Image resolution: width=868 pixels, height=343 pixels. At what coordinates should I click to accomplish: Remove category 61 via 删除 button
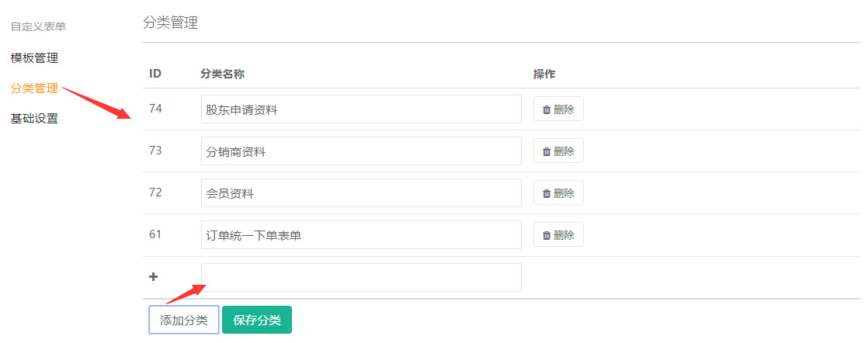[x=558, y=235]
